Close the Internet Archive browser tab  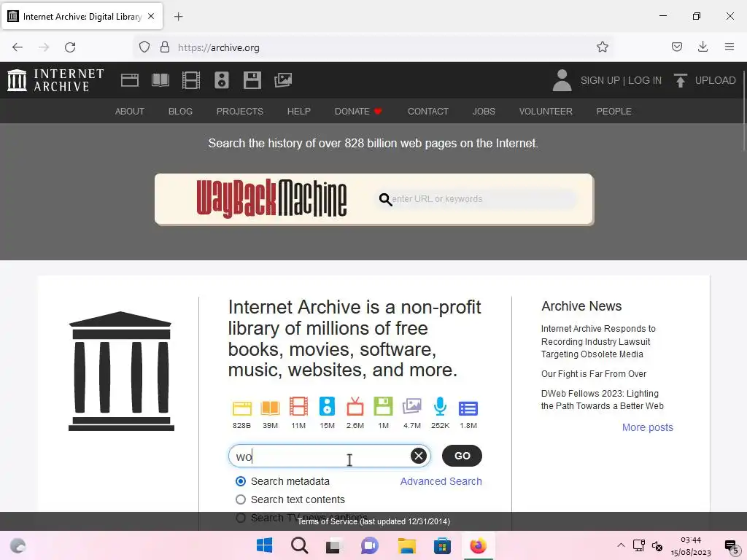click(151, 16)
